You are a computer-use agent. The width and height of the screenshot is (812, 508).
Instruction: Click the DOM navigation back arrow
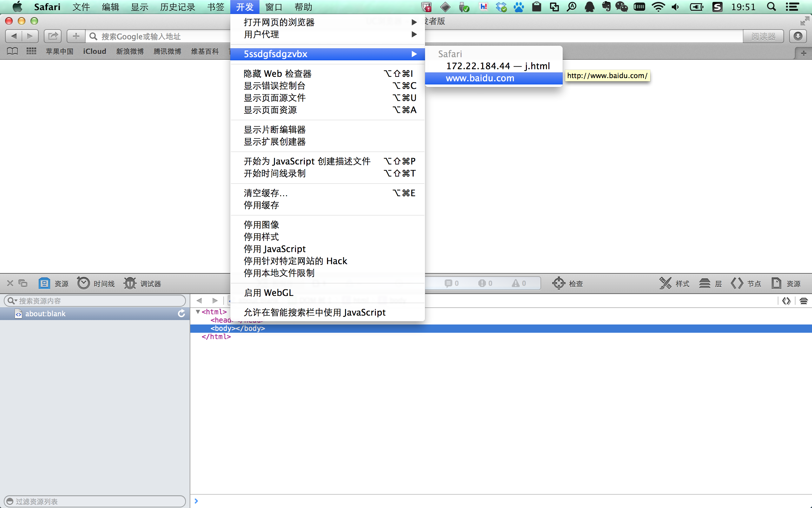(199, 300)
